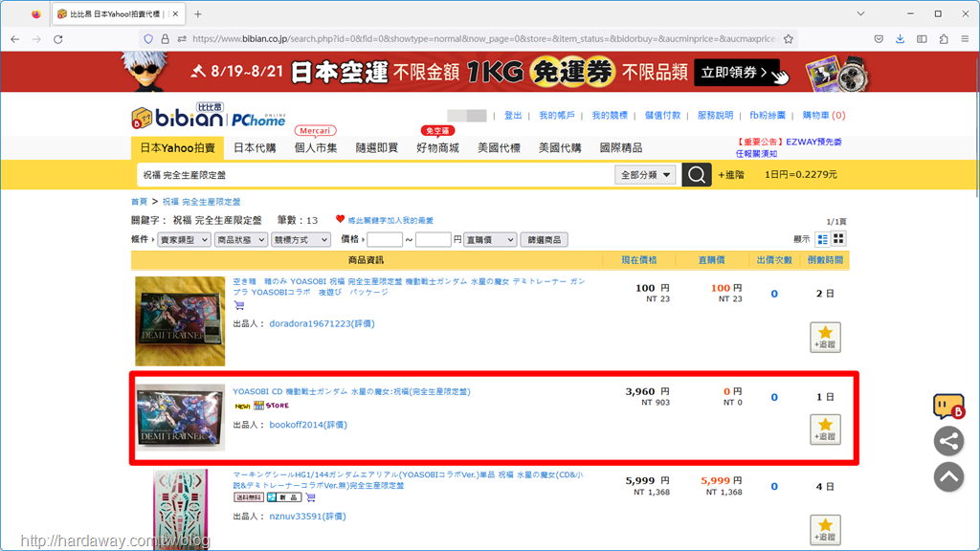The height and width of the screenshot is (551, 980).
Task: Click the +進階 advanced search link
Action: [x=730, y=175]
